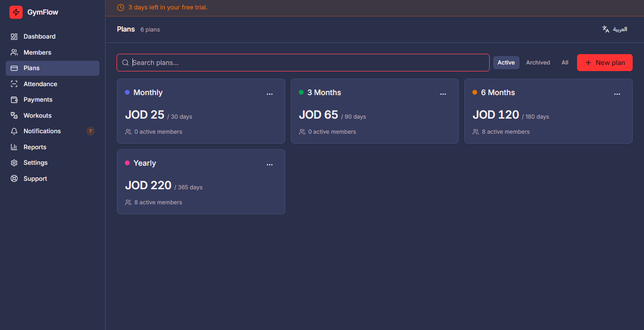Image resolution: width=644 pixels, height=330 pixels.
Task: Open Payments from the sidebar
Action: [x=52, y=100]
